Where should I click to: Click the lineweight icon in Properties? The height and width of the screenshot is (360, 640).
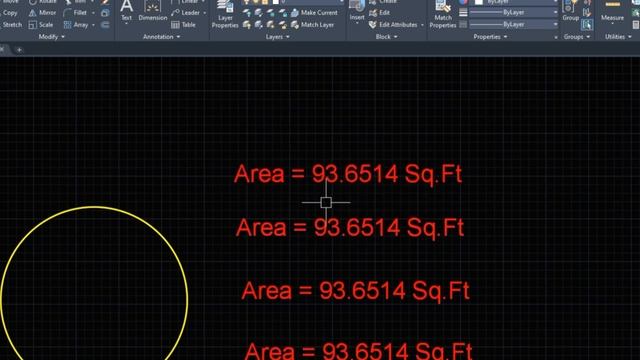[x=463, y=13]
